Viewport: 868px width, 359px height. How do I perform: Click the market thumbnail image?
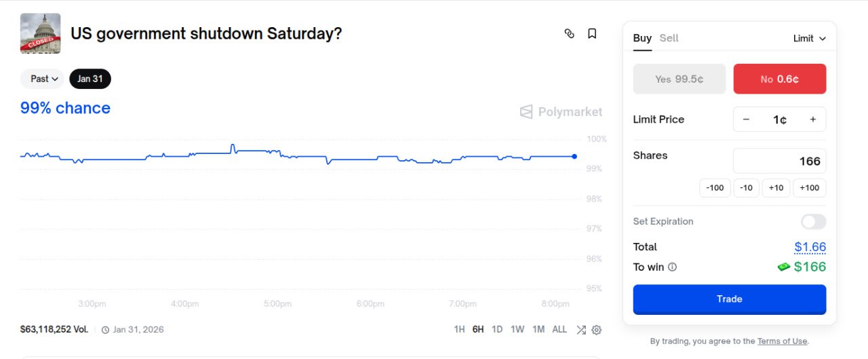point(40,33)
